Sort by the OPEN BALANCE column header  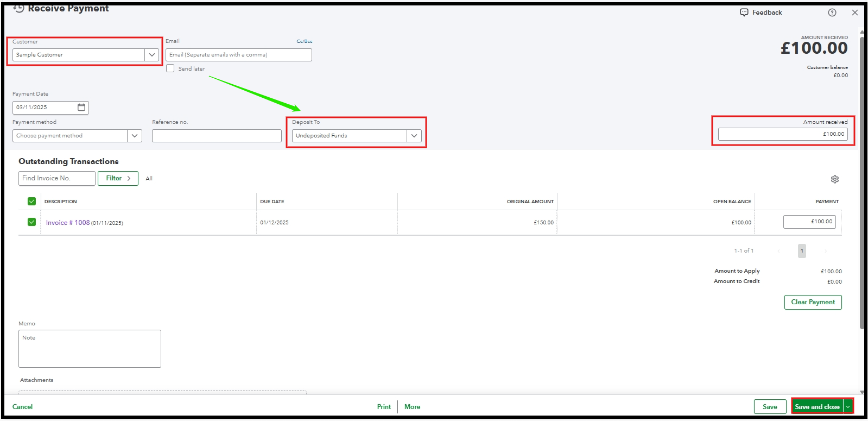[732, 202]
